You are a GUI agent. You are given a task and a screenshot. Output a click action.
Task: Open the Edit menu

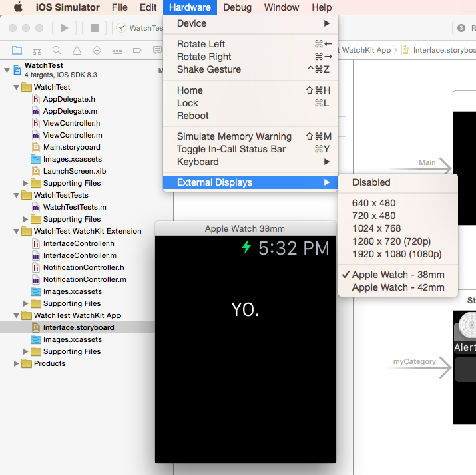(x=148, y=7)
